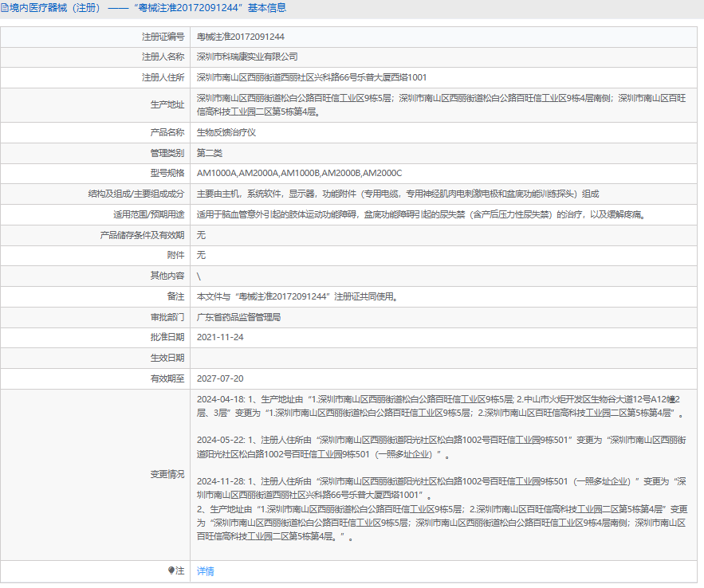Click the 附件 field label
Image resolution: width=704 pixels, height=588 pixels.
point(175,255)
